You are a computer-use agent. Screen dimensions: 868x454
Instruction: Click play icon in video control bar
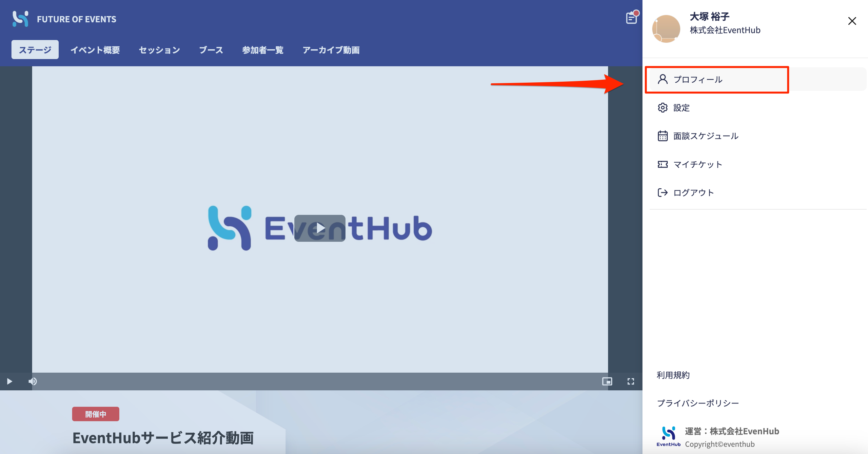coord(10,382)
